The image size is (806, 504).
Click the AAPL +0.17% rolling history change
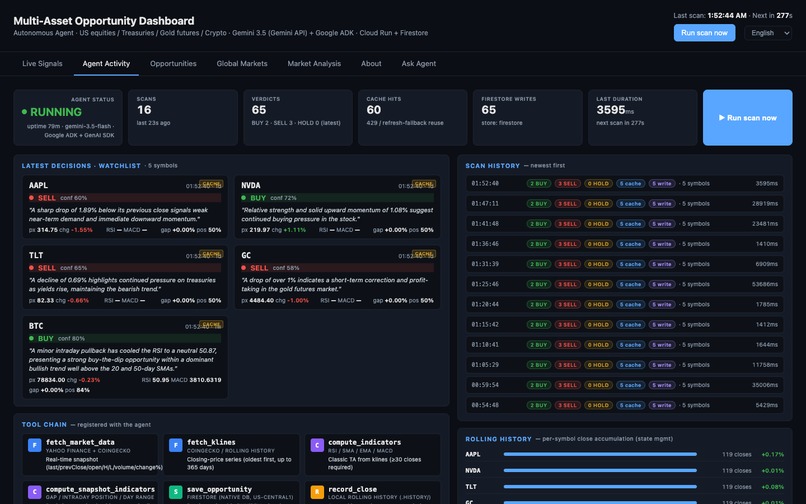[773, 454]
